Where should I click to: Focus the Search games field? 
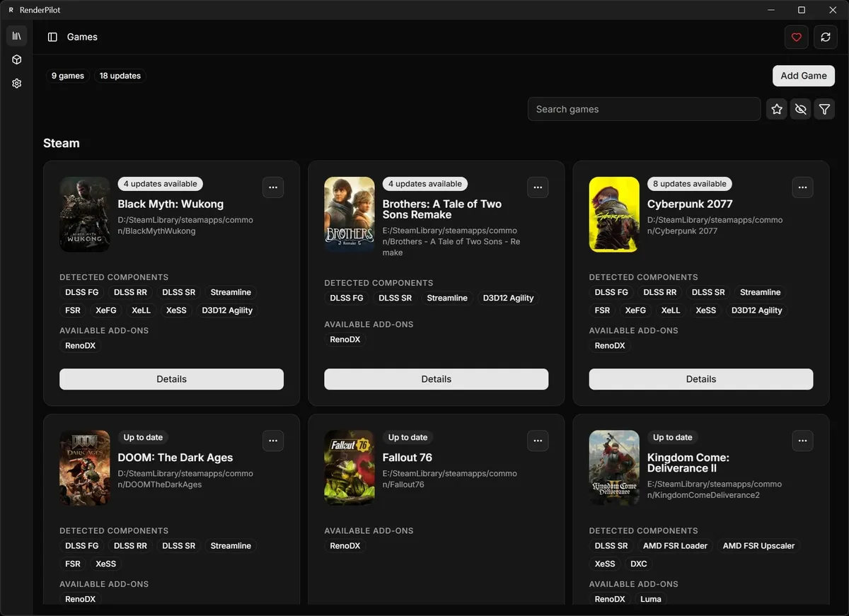(644, 109)
